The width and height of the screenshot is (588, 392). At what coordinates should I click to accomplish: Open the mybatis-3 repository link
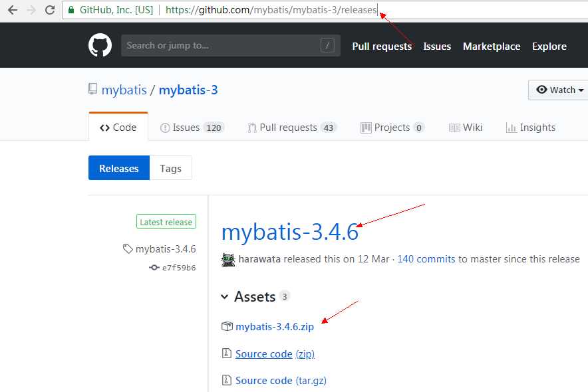188,90
